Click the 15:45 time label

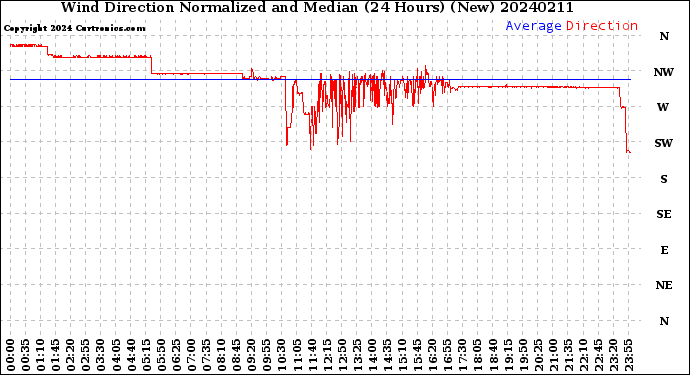(418, 355)
